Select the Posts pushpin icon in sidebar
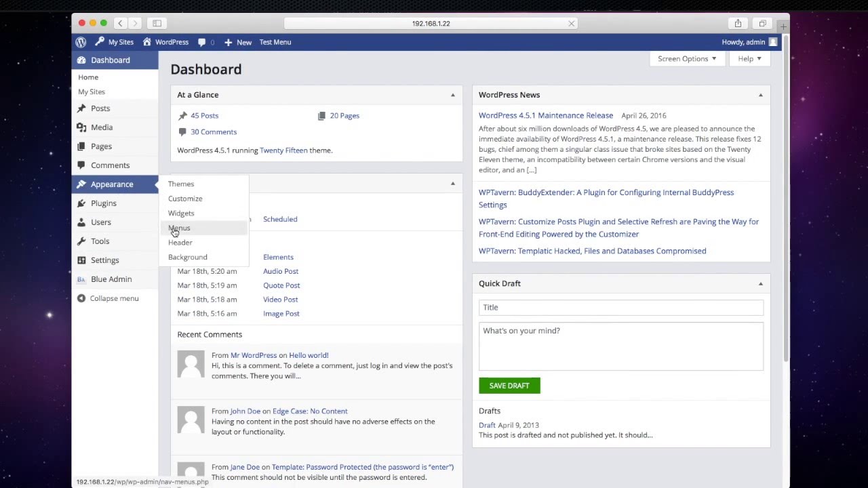 tap(81, 108)
